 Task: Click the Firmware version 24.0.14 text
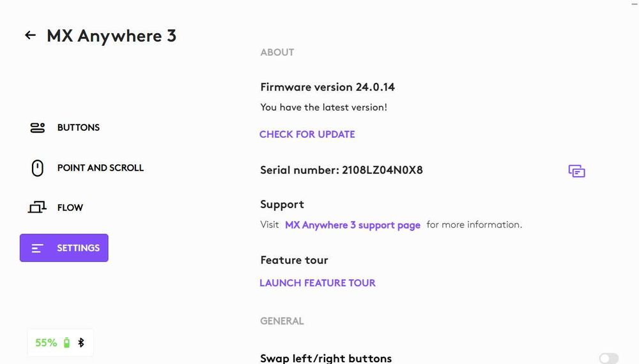coord(332,87)
